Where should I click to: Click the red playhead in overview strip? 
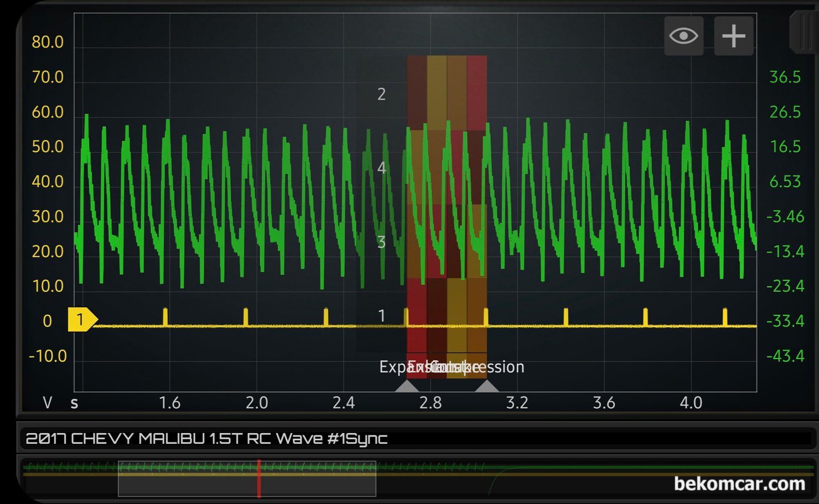pos(258,478)
